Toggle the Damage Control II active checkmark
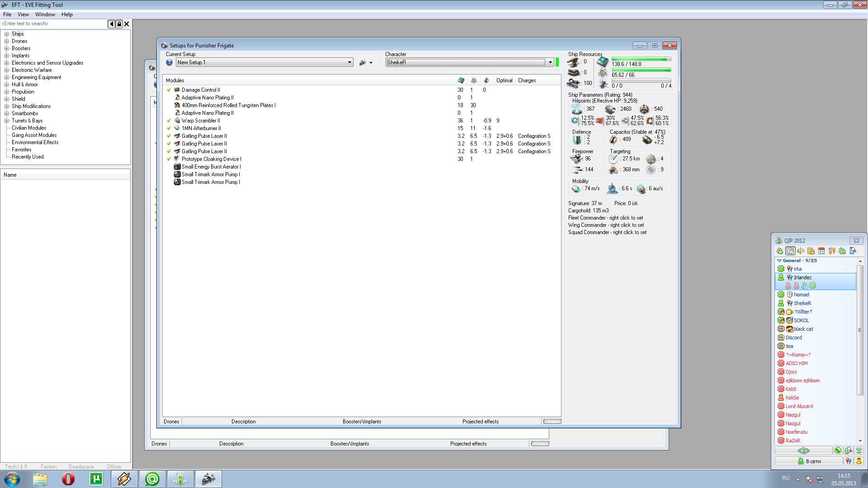The width and height of the screenshot is (868, 488). point(169,90)
